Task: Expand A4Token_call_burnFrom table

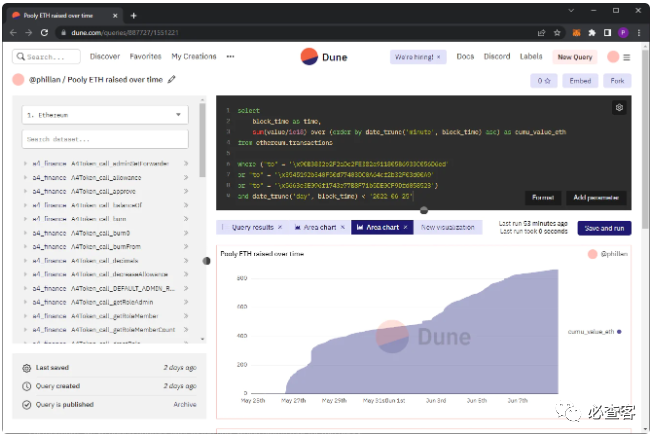Action: coord(25,247)
